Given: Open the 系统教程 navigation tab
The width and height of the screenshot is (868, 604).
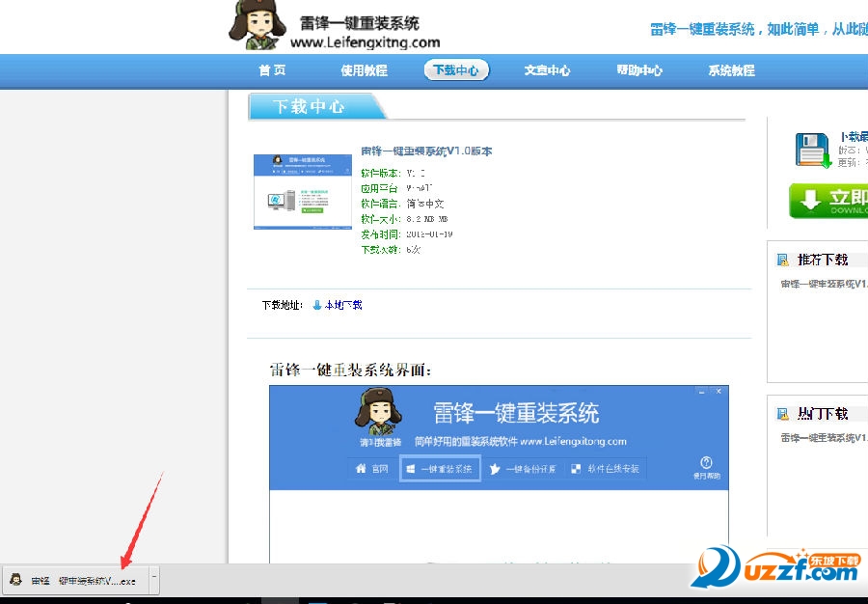Looking at the screenshot, I should (731, 70).
